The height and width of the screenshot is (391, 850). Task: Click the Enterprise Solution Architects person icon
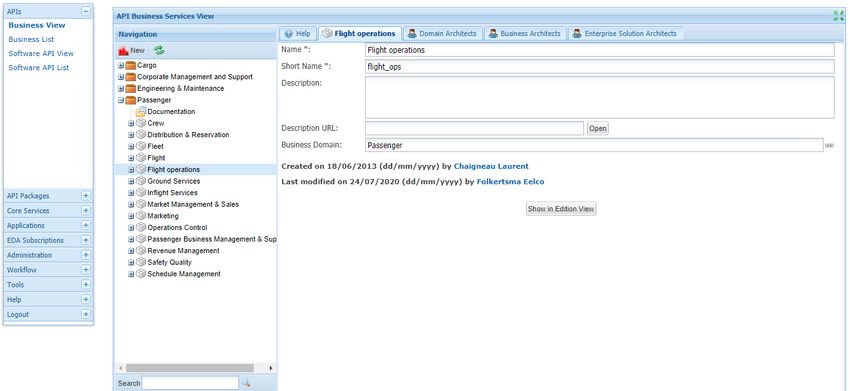point(577,34)
